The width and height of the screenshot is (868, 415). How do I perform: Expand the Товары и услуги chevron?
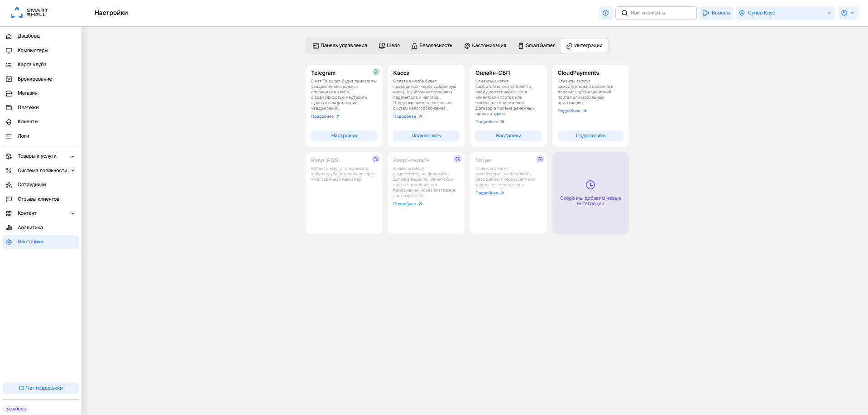(72, 157)
